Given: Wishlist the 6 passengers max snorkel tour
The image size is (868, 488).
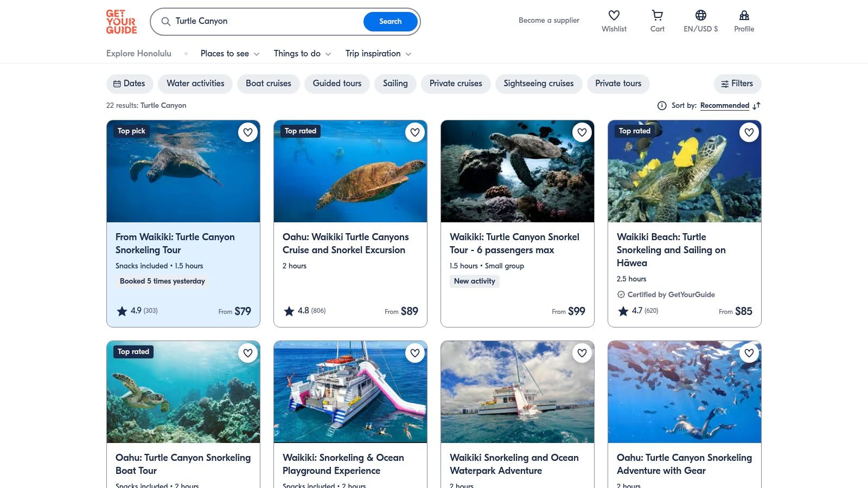Looking at the screenshot, I should [582, 132].
